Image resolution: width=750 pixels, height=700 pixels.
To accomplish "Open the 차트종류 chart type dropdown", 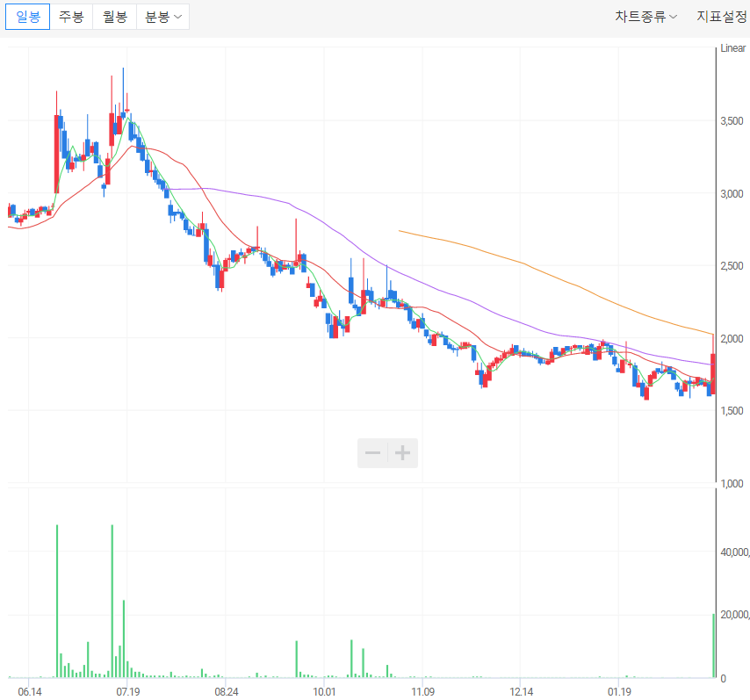I will [645, 17].
